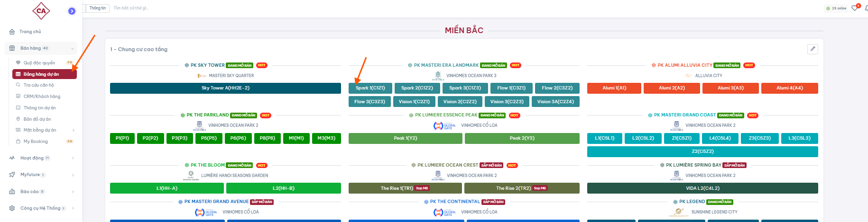This screenshot has width=868, height=222.
Task: Open L2(HH-B) The Bloom block
Action: coord(284,188)
